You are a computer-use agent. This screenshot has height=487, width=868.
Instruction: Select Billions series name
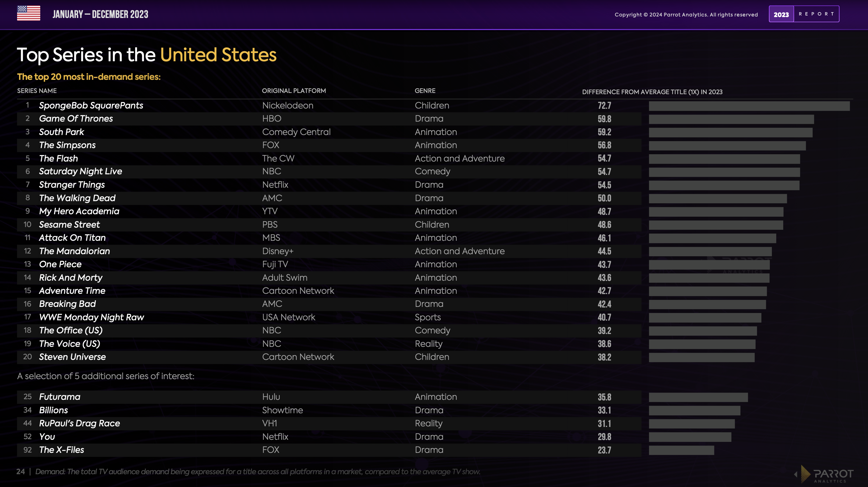point(53,410)
